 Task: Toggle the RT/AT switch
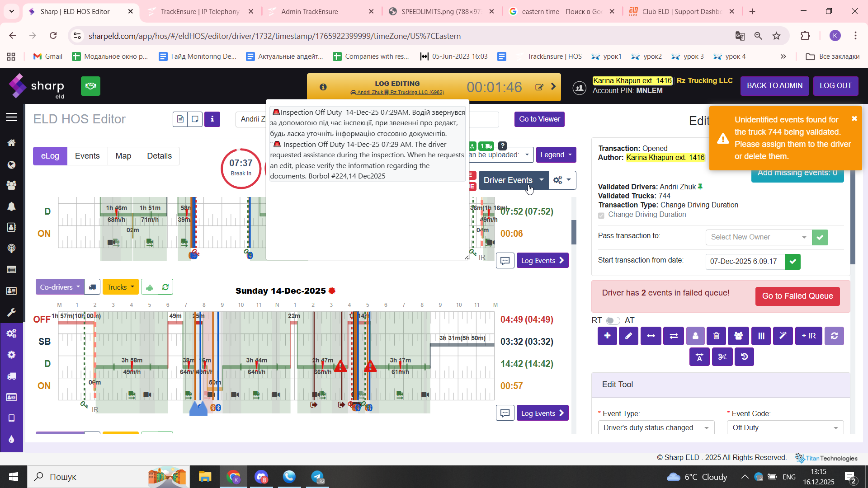pos(613,320)
